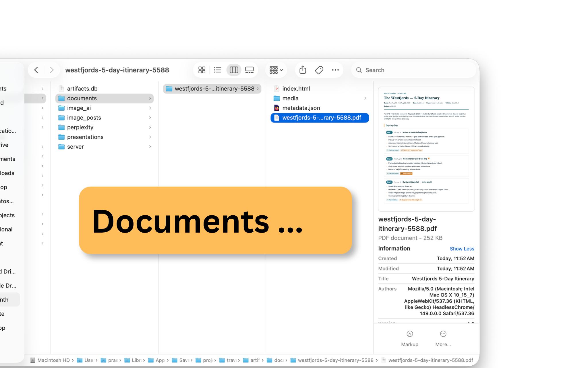Screen dimensions: 588x368
Task: Click the Markup button
Action: 410,339
